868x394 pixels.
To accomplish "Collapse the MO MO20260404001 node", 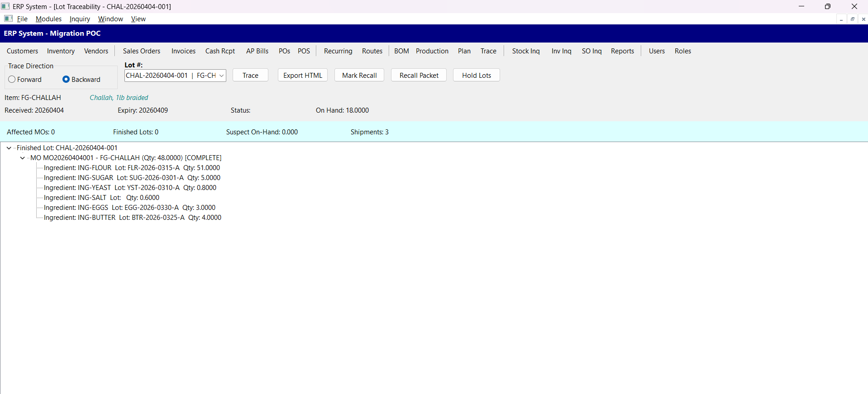I will tap(23, 158).
